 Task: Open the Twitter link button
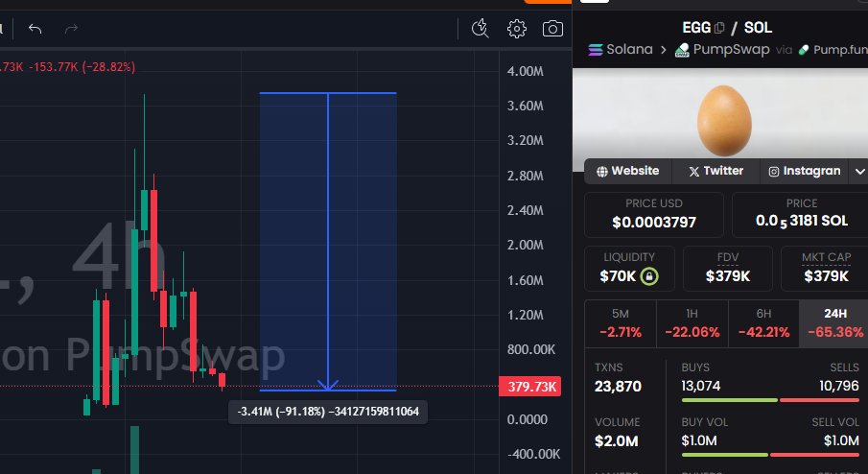[716, 171]
